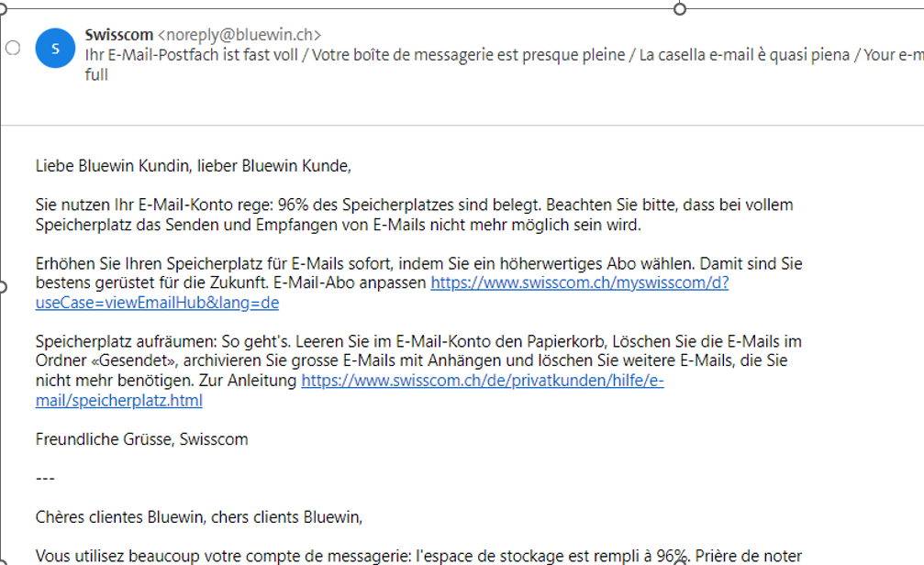Click 'Freundliche Grüsse, Swisscom' signature line

tap(141, 439)
